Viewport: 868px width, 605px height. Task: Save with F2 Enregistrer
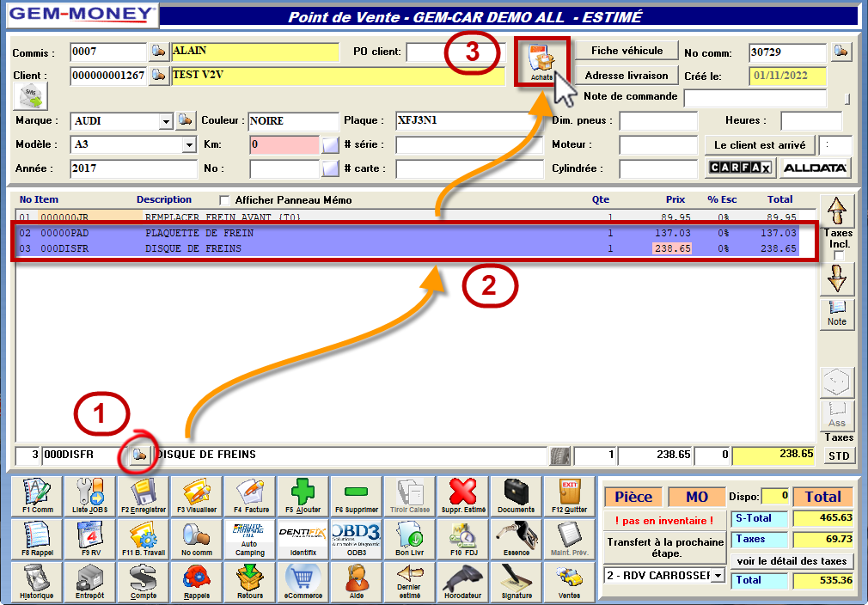click(x=144, y=496)
